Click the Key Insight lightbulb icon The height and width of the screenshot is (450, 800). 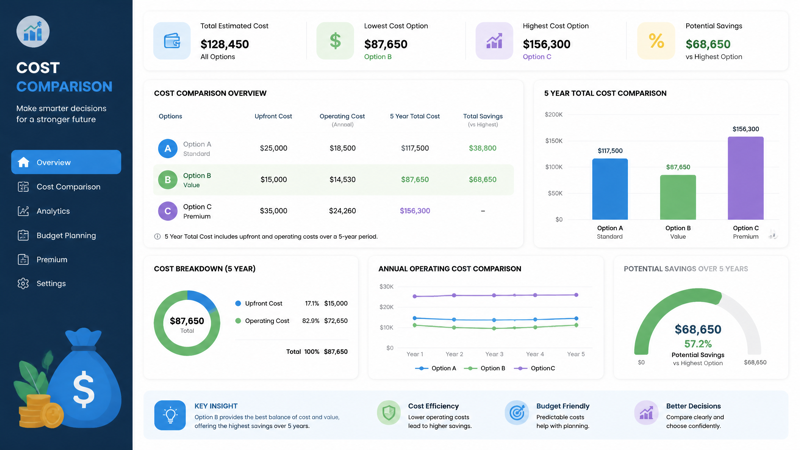tap(170, 415)
